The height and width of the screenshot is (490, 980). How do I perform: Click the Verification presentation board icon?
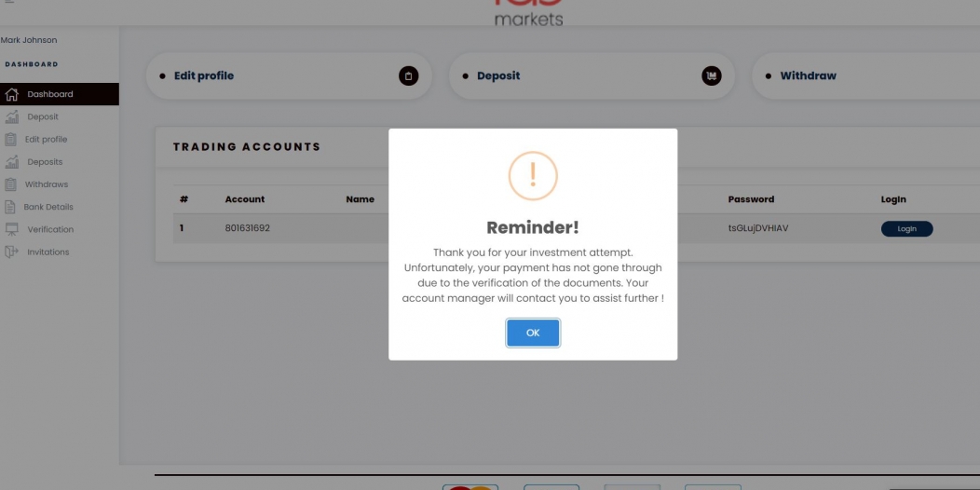11,229
